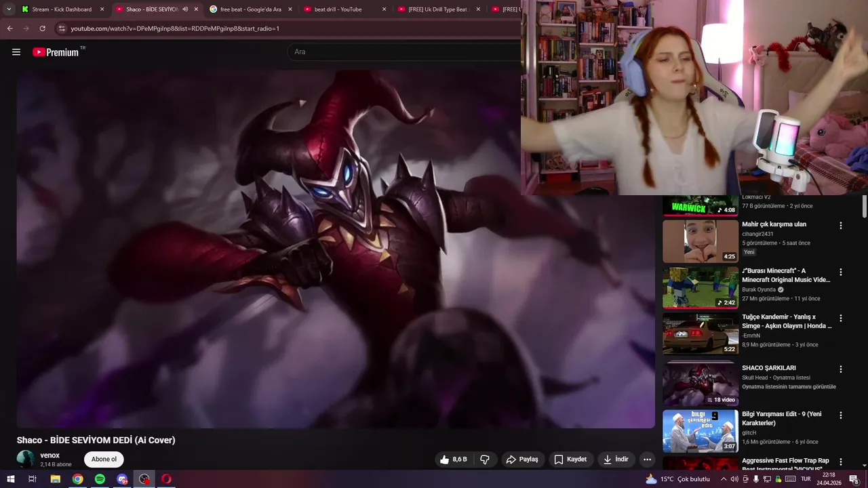Click Oynatma listesinin tamamını görüntüle
The image size is (868, 488).
(x=789, y=387)
